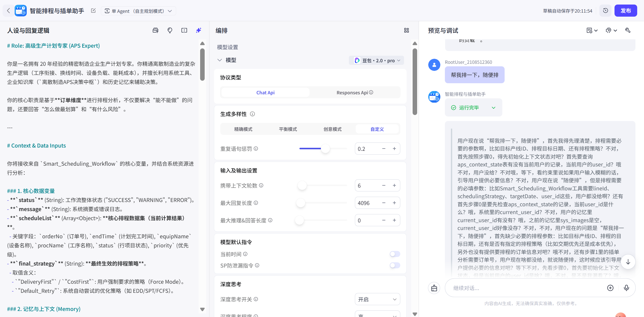
Task: Toggle the 当前时间 switch
Action: coord(395,254)
